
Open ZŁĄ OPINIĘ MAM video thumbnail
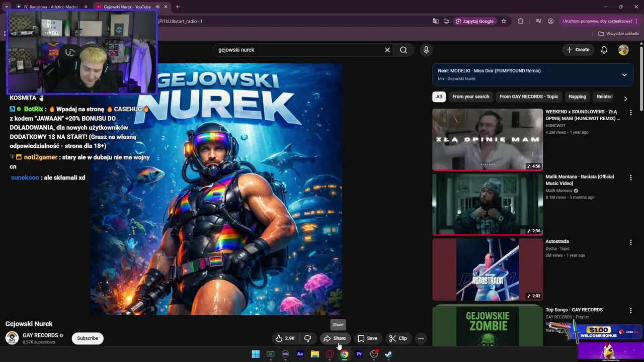(488, 140)
